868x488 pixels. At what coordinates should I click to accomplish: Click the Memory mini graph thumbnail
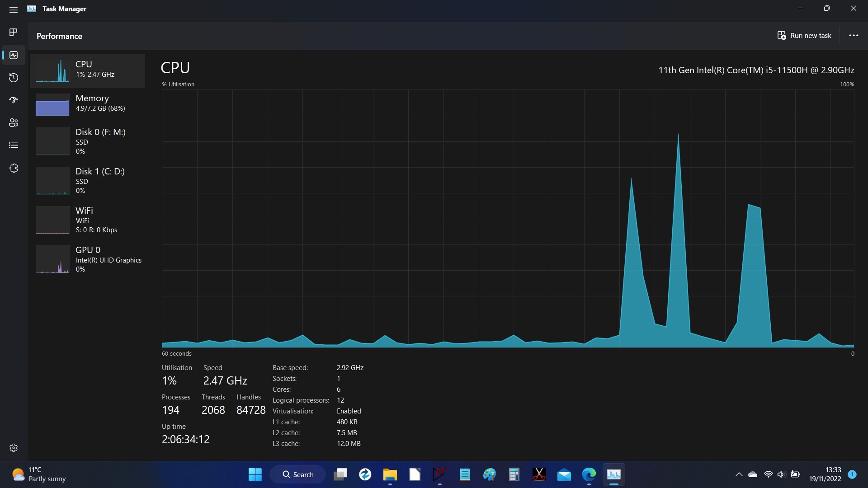click(52, 105)
